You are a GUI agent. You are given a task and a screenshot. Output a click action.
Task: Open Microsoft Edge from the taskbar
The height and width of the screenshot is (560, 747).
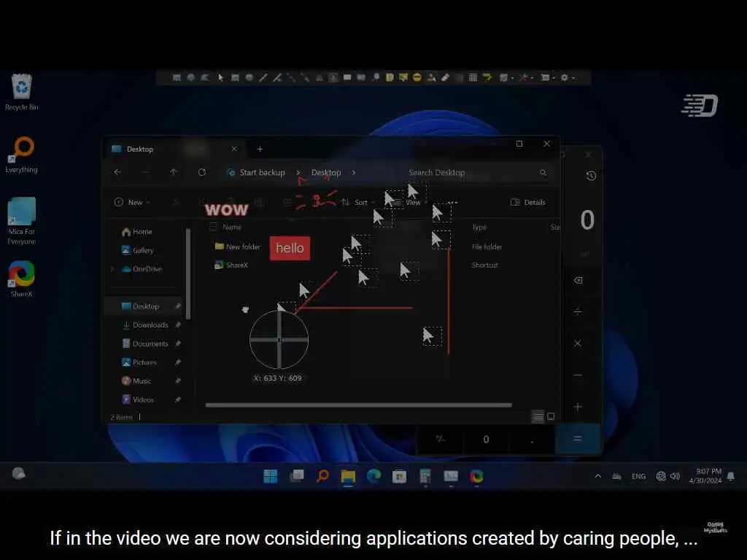(x=374, y=476)
